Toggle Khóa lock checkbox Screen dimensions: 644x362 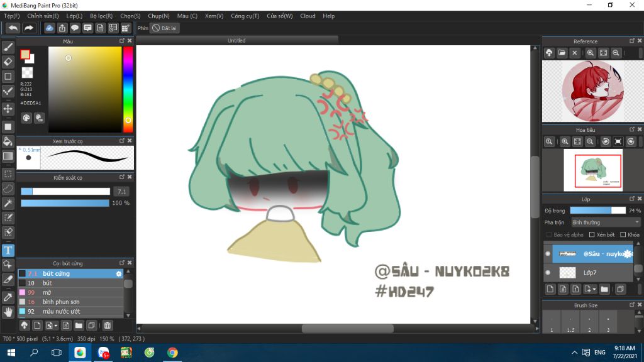[623, 235]
